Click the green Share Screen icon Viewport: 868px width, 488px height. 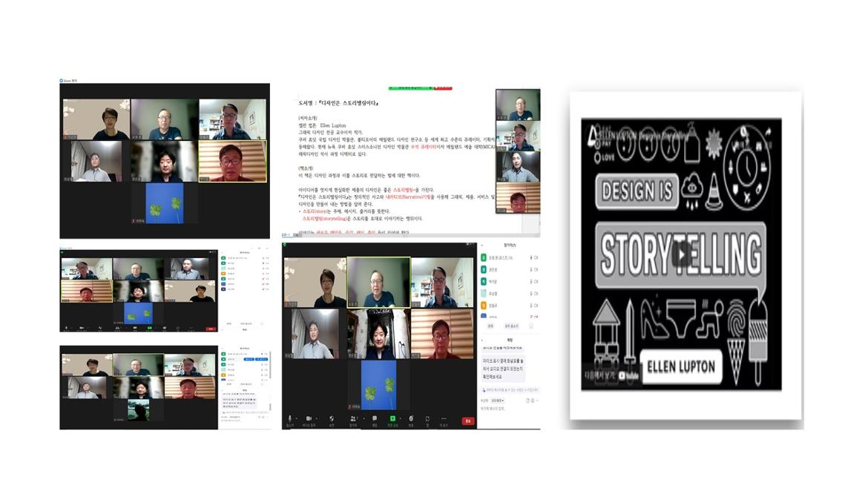pyautogui.click(x=392, y=419)
